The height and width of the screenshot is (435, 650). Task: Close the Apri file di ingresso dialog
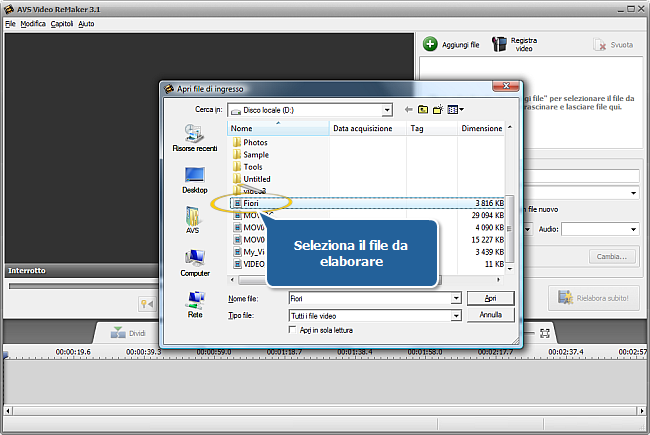click(x=506, y=86)
